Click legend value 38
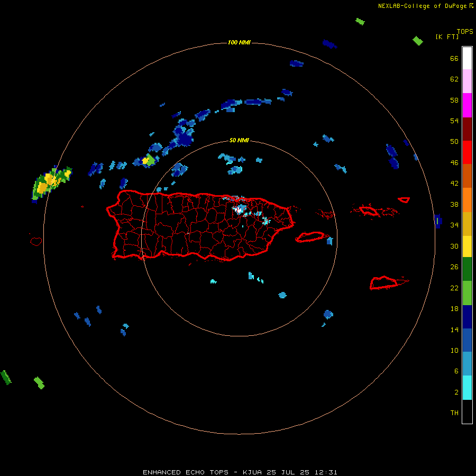Viewport: 476px width, 476px height. point(454,204)
